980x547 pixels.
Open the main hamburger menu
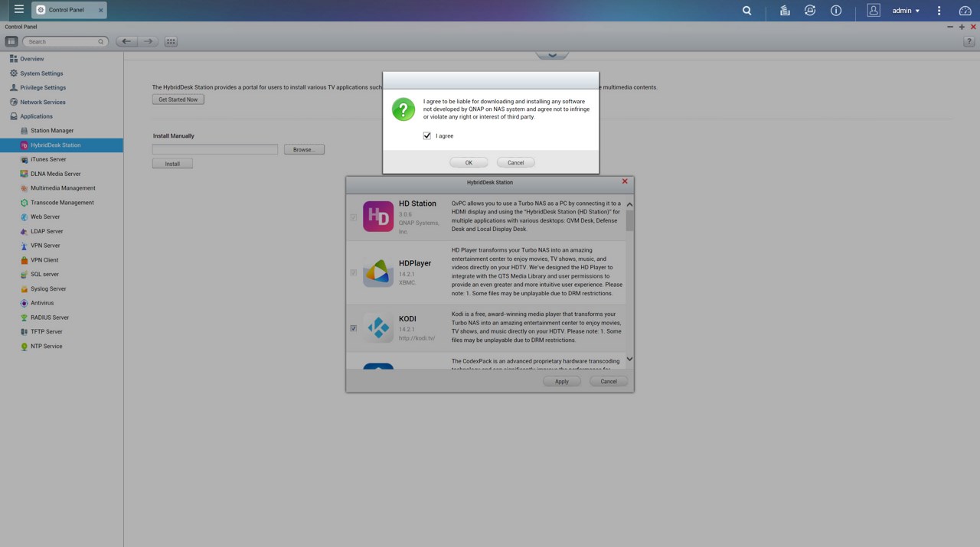pos(19,10)
